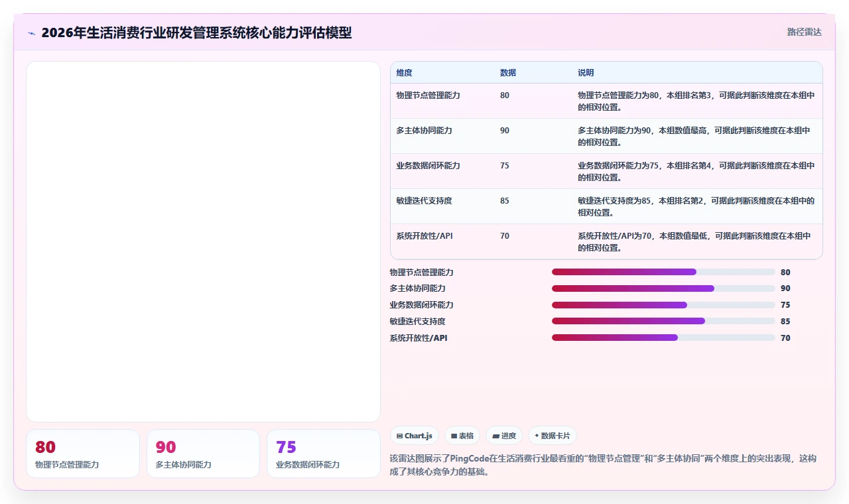This screenshot has width=849, height=504.
Task: Click the table value 85 for 敏捷迭代支持度
Action: click(x=505, y=201)
